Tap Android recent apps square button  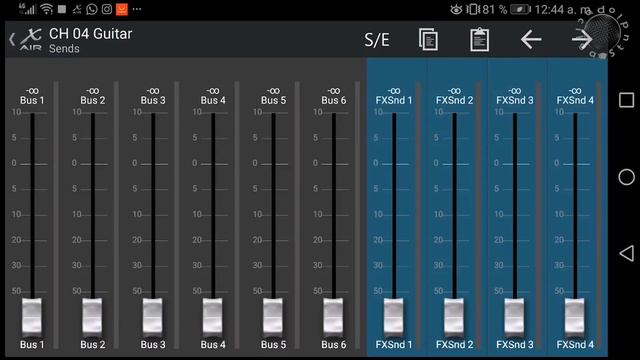[627, 100]
